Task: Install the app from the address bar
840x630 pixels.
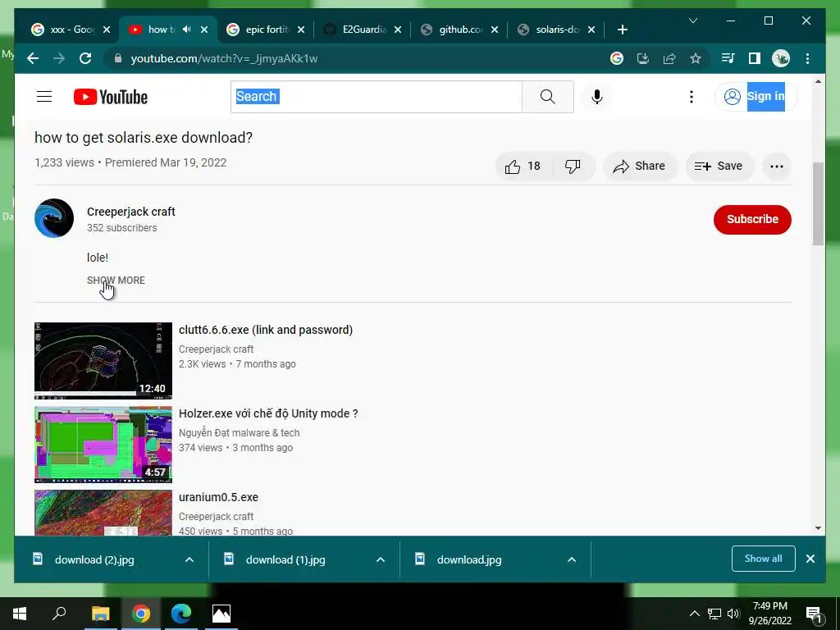Action: point(643,58)
